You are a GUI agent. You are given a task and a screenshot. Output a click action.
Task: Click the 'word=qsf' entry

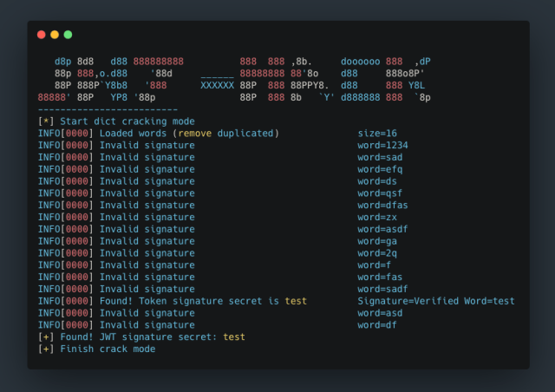pos(381,193)
